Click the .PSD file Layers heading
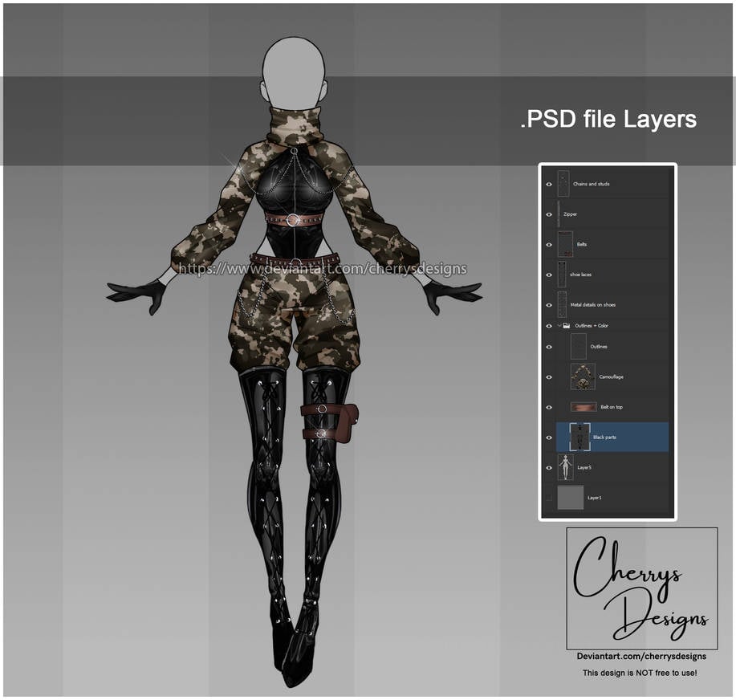The image size is (736, 700). point(608,120)
